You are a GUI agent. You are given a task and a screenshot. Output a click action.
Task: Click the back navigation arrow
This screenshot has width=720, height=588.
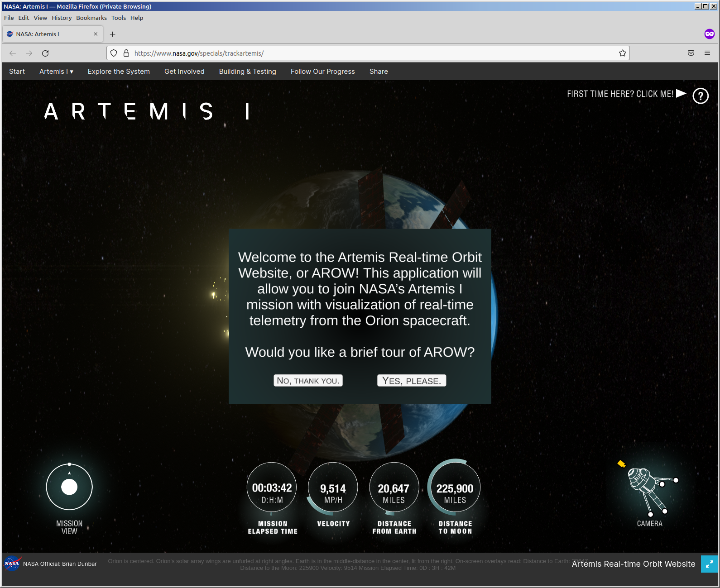(x=13, y=53)
